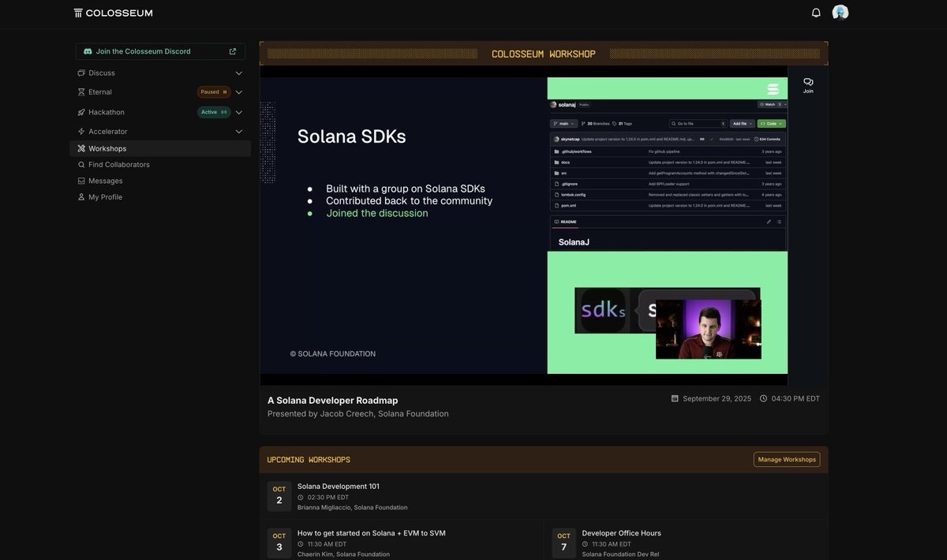This screenshot has height=560, width=947.
Task: Expand the Discuss section chevron
Action: click(239, 73)
